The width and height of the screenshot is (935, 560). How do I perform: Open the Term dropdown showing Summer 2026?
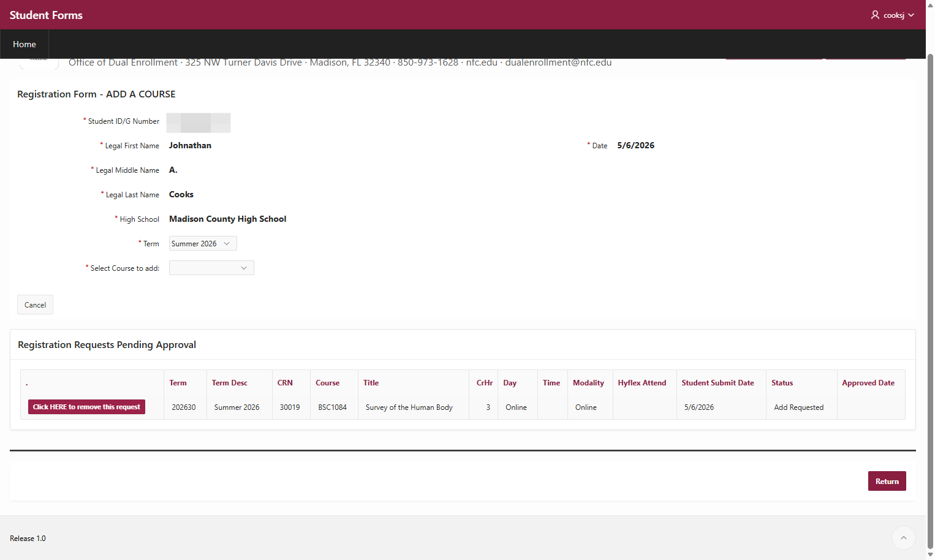[203, 243]
